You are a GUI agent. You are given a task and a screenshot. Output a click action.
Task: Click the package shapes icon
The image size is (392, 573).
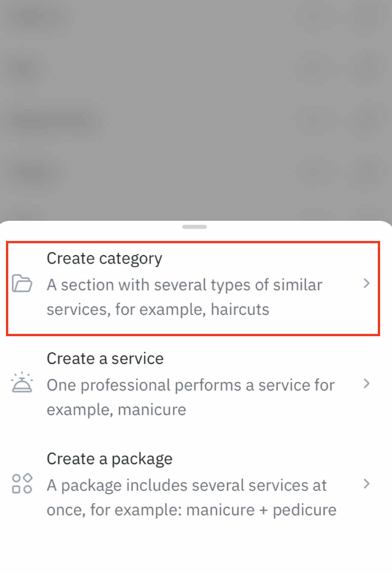click(22, 484)
